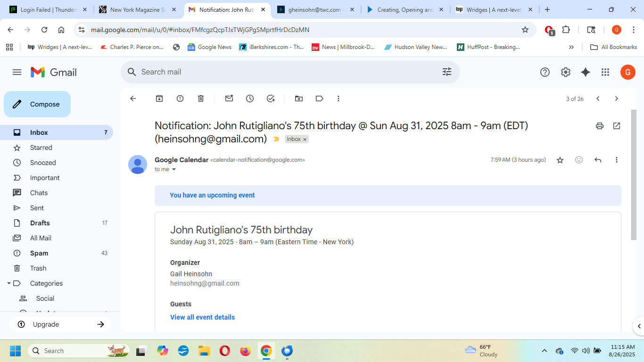The width and height of the screenshot is (644, 362).
Task: Archive this email with the archive icon
Action: tap(159, 99)
